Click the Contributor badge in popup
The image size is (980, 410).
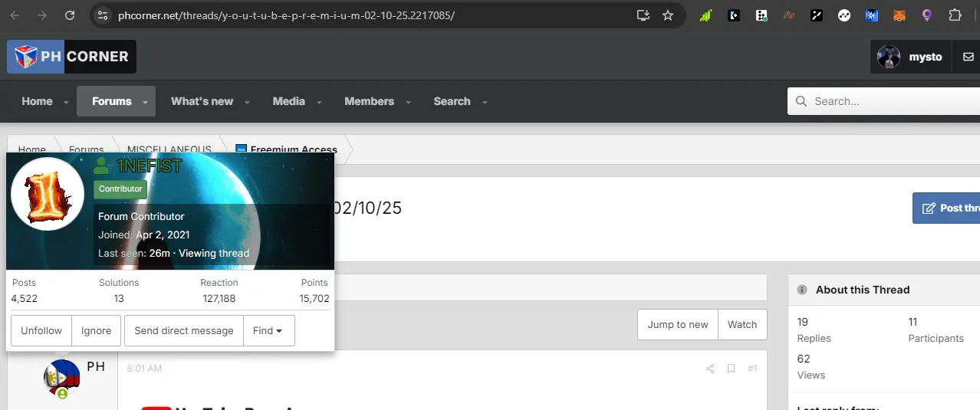pos(120,189)
